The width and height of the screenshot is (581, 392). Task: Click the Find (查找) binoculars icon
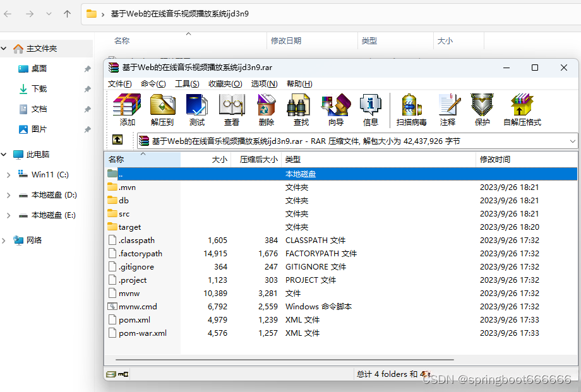pos(299,105)
